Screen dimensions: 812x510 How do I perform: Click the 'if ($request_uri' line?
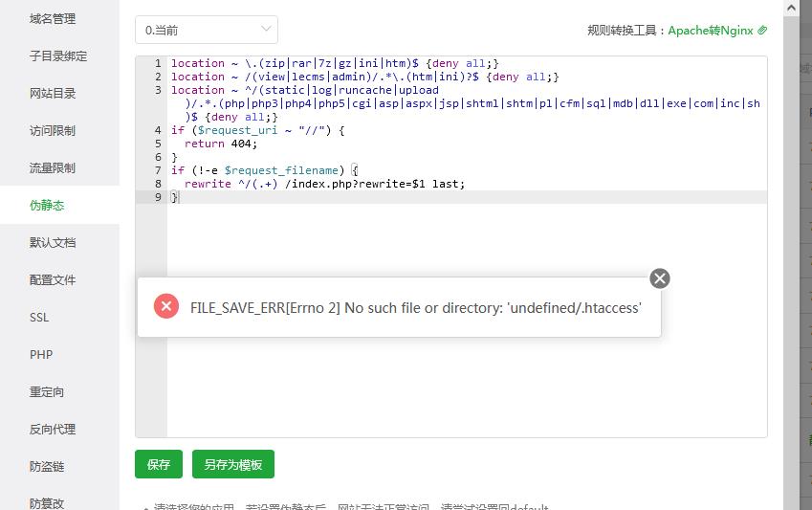coord(258,130)
